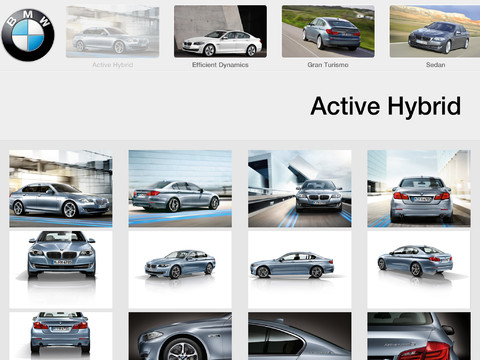Open first gallery photo of car passing building

click(x=61, y=189)
